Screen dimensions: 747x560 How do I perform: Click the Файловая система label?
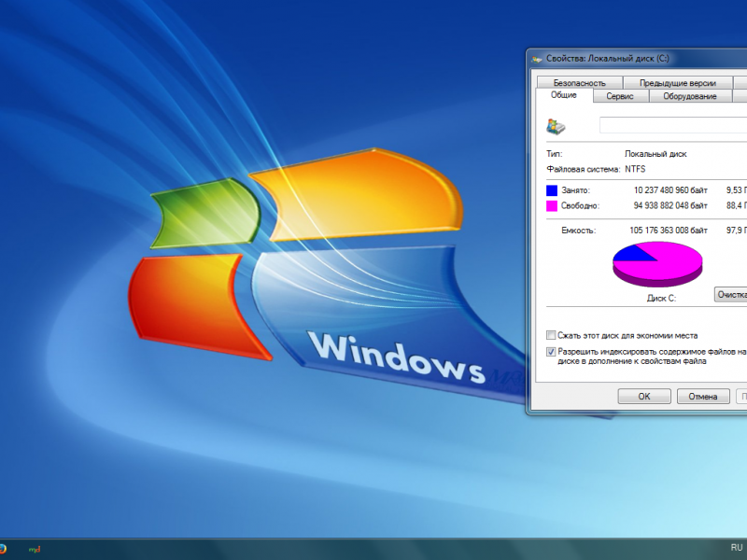[x=583, y=169]
